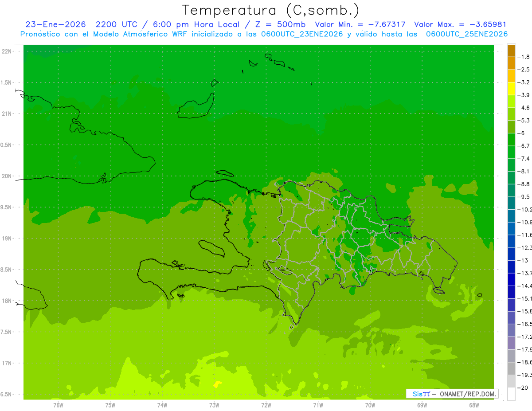
Task: Click the '-9.5' colorbar value
Action: [x=524, y=196]
